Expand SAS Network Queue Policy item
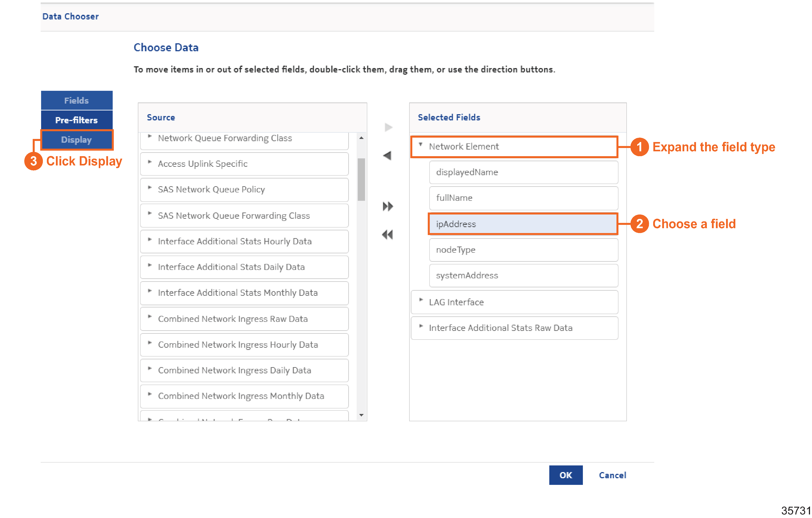 point(150,188)
